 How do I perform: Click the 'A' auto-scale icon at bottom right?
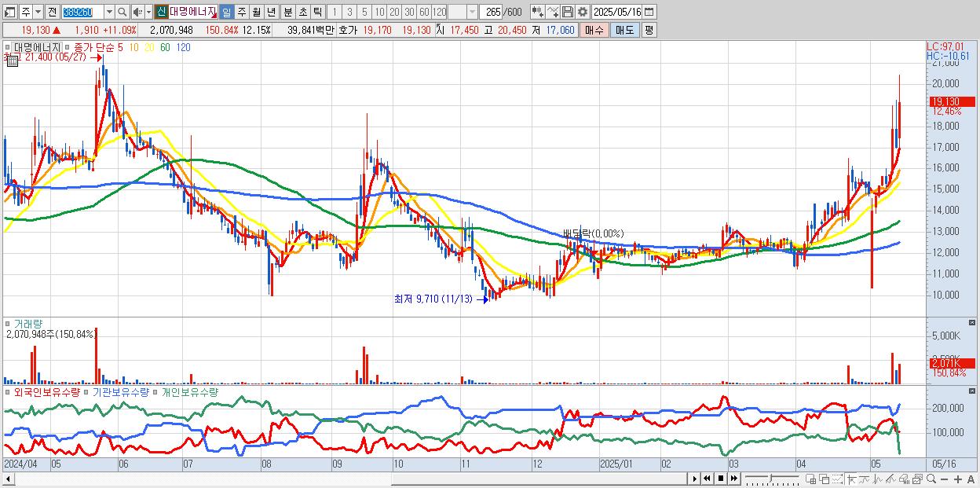click(971, 479)
